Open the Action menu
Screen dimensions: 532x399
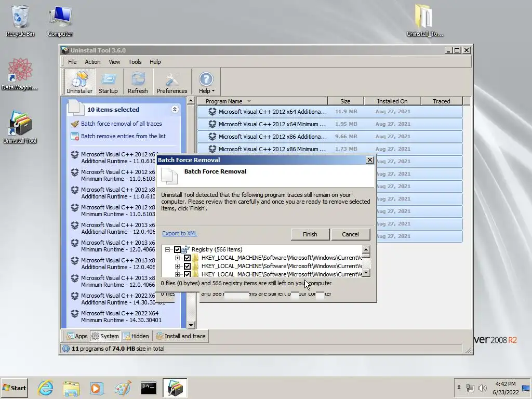coord(92,62)
